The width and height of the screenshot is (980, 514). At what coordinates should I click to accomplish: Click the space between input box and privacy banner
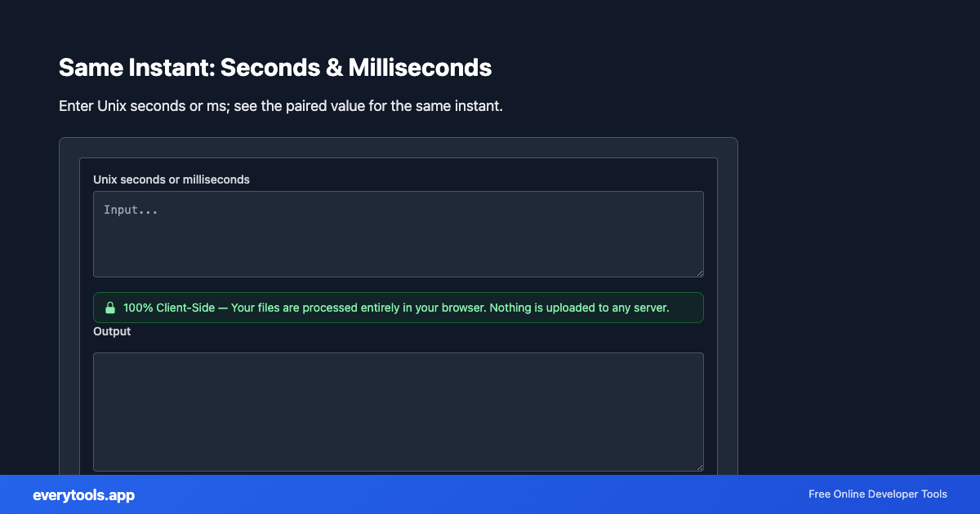tap(399, 286)
